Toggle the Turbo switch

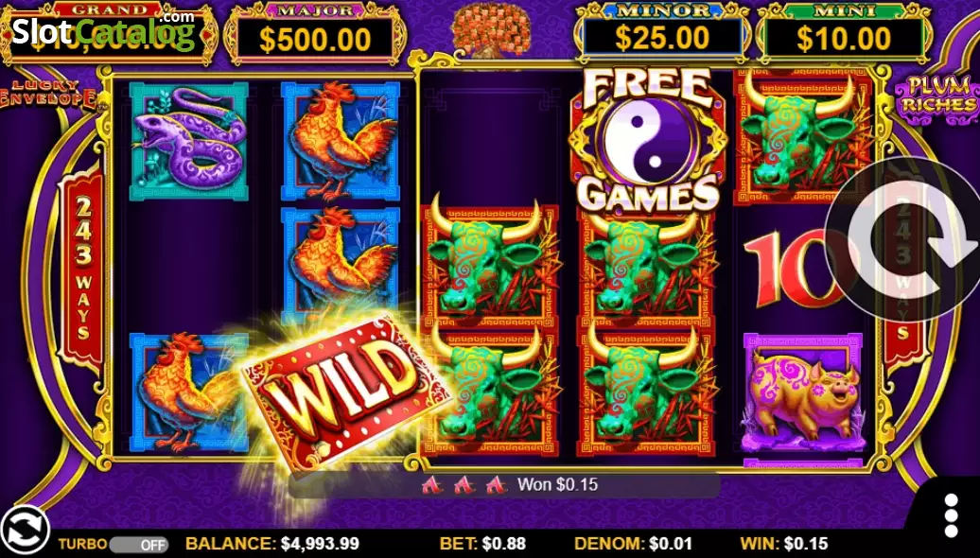[x=138, y=544]
